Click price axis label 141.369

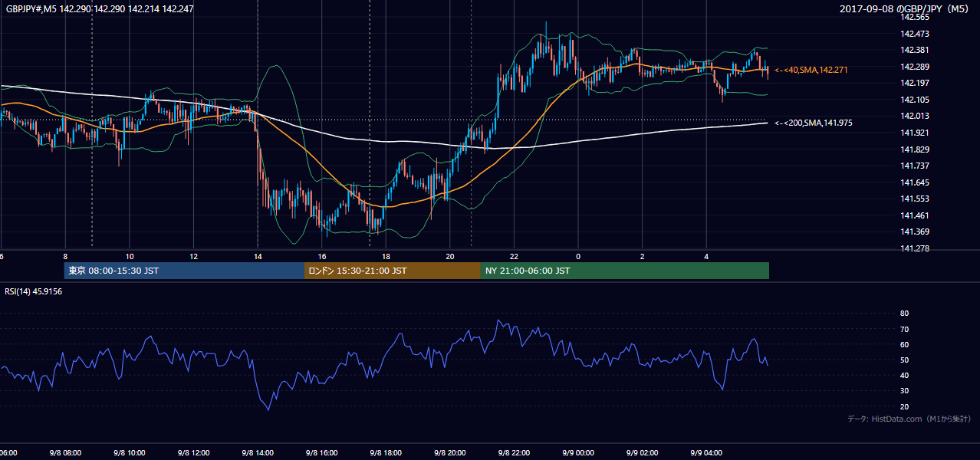click(916, 232)
